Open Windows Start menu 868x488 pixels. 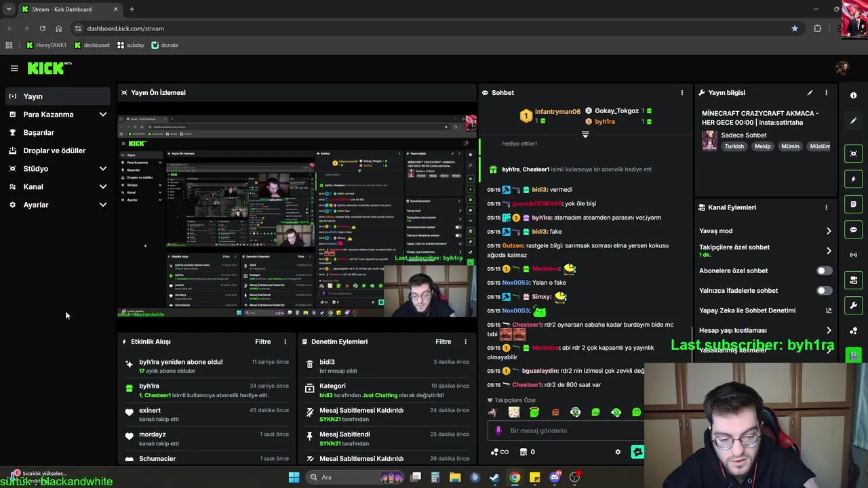tap(294, 477)
